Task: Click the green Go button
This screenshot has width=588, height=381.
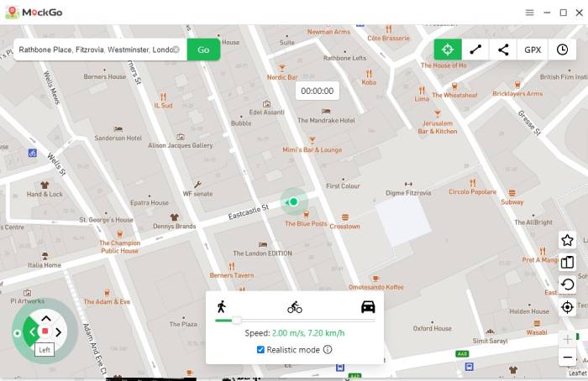Action: tap(203, 50)
